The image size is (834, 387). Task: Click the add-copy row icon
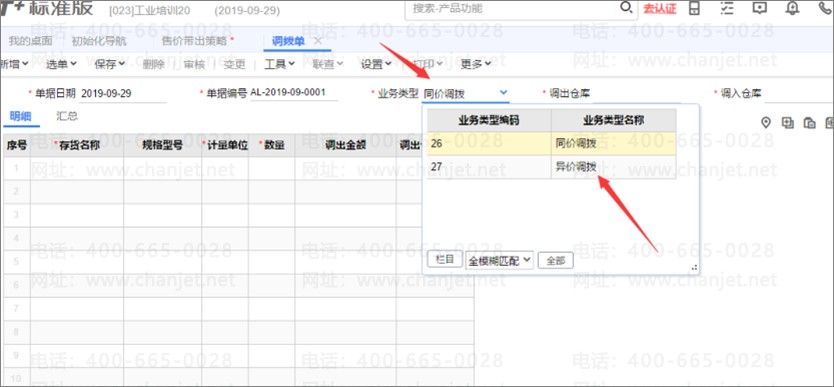pyautogui.click(x=788, y=123)
